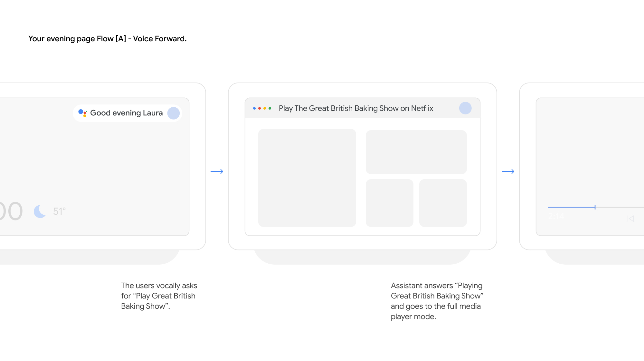Click the four-dot Assistant listening indicator

click(x=262, y=108)
